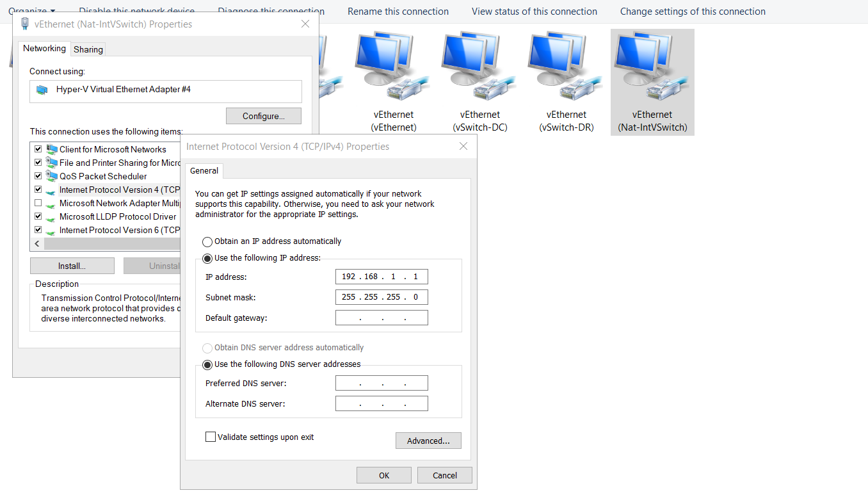Click the vEthernet Properties title bar icon
The width and height of the screenshot is (868, 495).
click(25, 24)
